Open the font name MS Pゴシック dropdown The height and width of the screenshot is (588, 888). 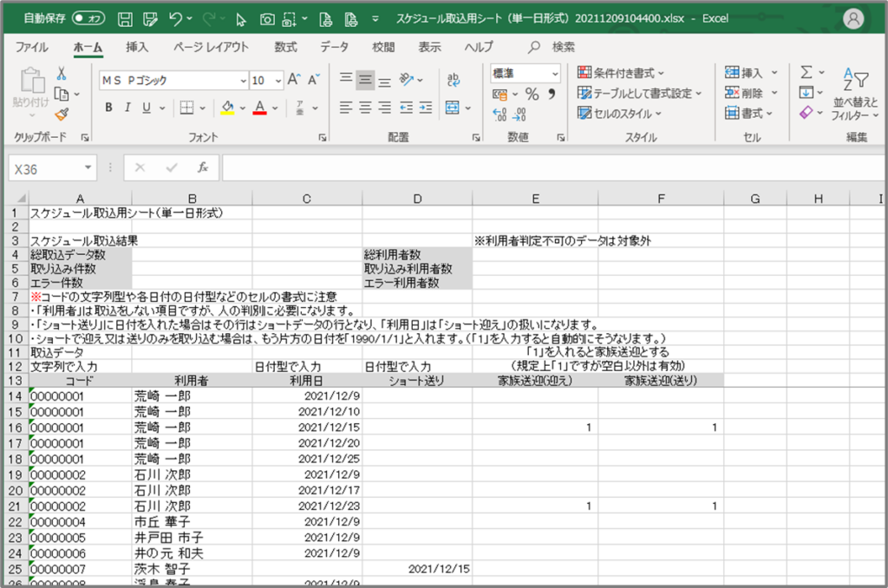coord(243,81)
